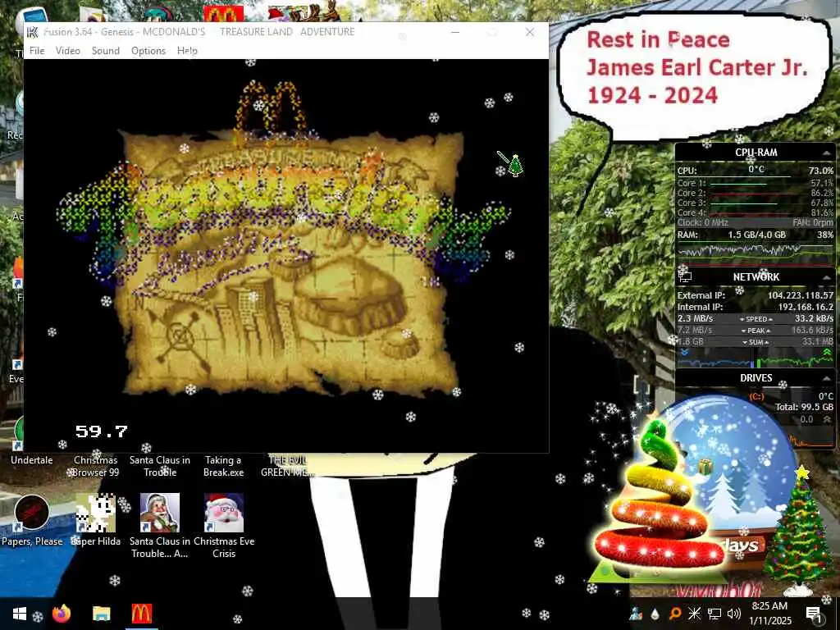Open the Video menu in Fusion
840x630 pixels.
67,50
